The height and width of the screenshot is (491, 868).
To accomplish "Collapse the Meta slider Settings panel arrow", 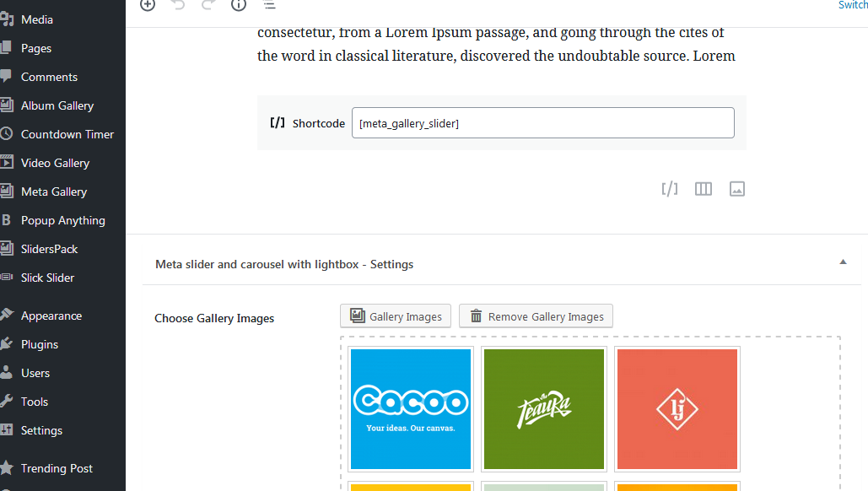I will [x=843, y=262].
